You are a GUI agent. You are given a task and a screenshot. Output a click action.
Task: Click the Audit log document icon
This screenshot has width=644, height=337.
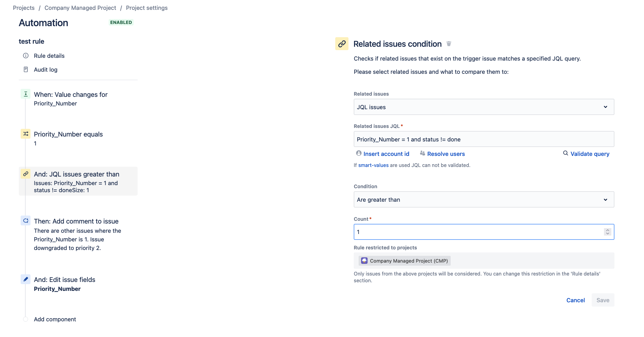click(x=26, y=69)
